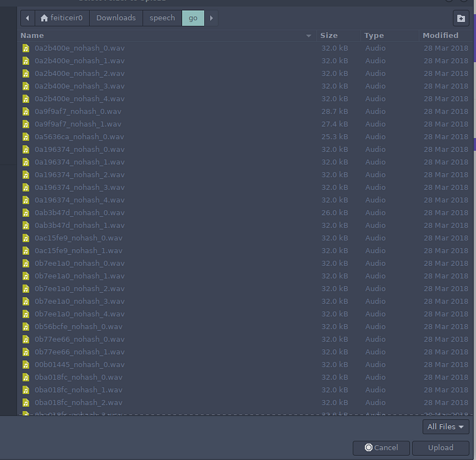The image size is (476, 460).
Task: Click the audio icon of 0b7ee1a0_nohash_1.wav
Action: coord(26,276)
